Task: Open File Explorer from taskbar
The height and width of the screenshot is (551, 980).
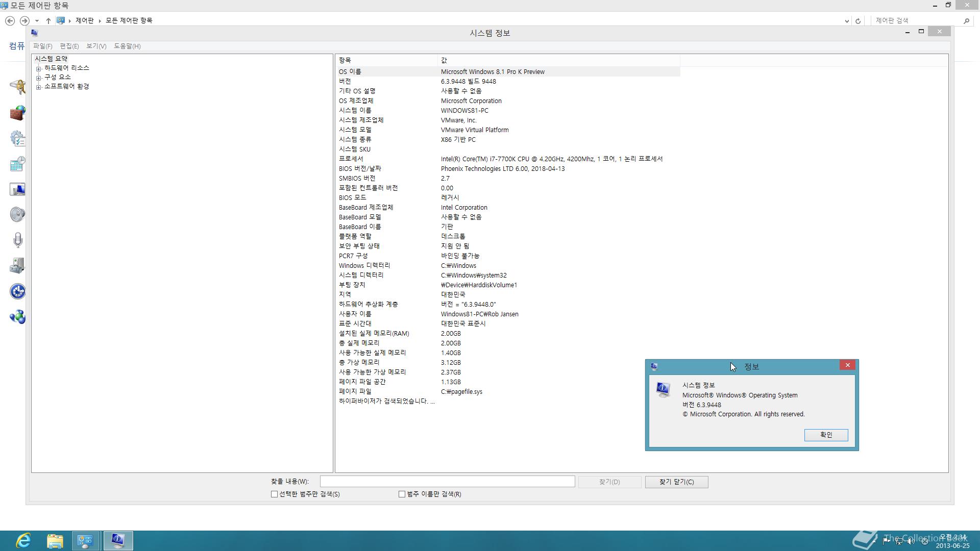Action: [55, 541]
